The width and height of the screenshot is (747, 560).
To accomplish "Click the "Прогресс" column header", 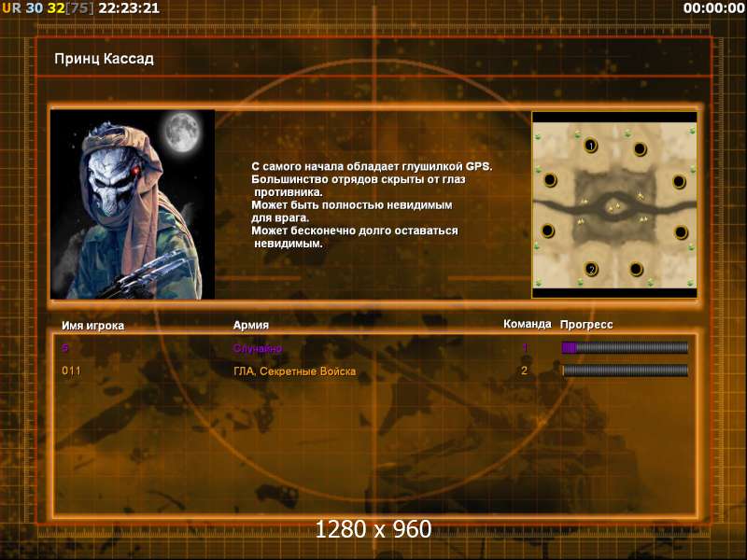I will (586, 325).
